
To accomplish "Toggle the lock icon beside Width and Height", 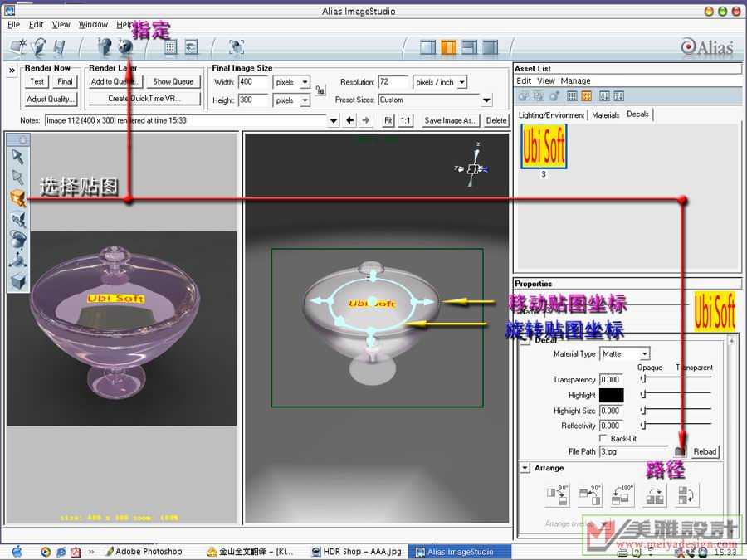I will tap(320, 90).
